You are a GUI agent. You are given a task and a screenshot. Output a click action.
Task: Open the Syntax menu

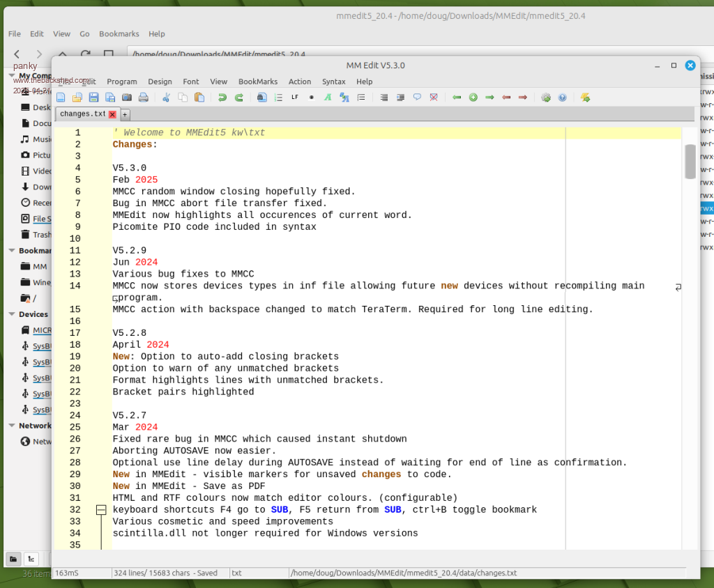point(333,82)
